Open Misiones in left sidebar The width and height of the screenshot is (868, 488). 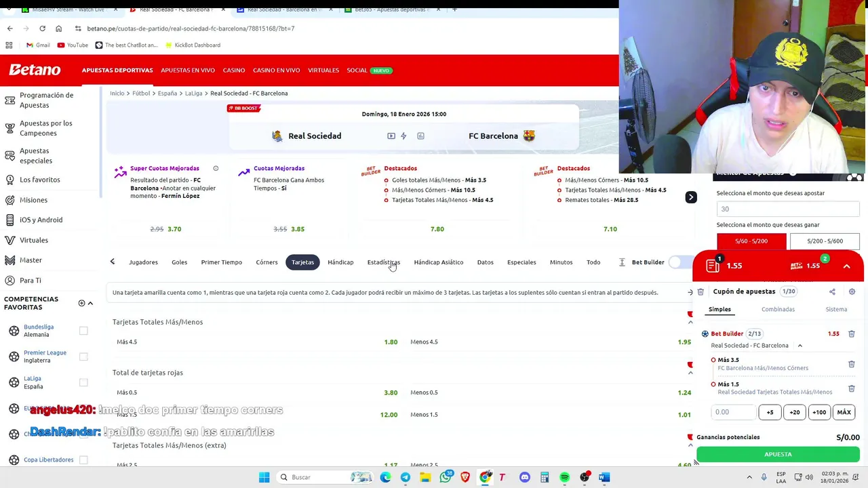33,200
